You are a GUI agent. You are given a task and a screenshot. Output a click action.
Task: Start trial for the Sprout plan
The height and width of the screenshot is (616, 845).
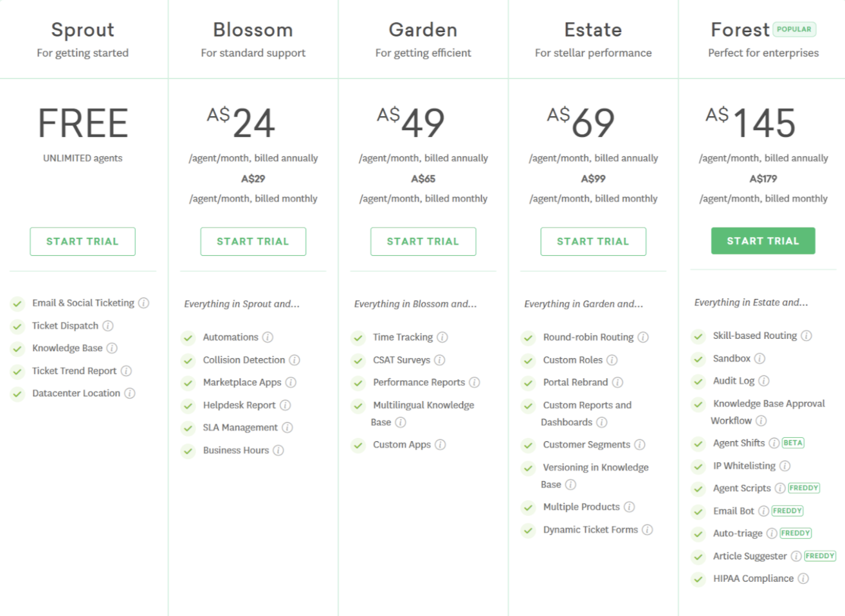(82, 241)
